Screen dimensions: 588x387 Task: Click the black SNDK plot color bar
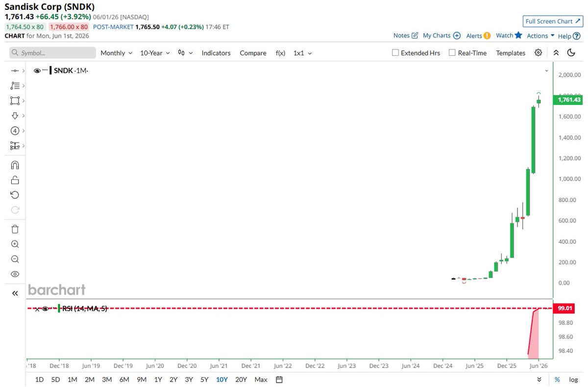tap(51, 71)
